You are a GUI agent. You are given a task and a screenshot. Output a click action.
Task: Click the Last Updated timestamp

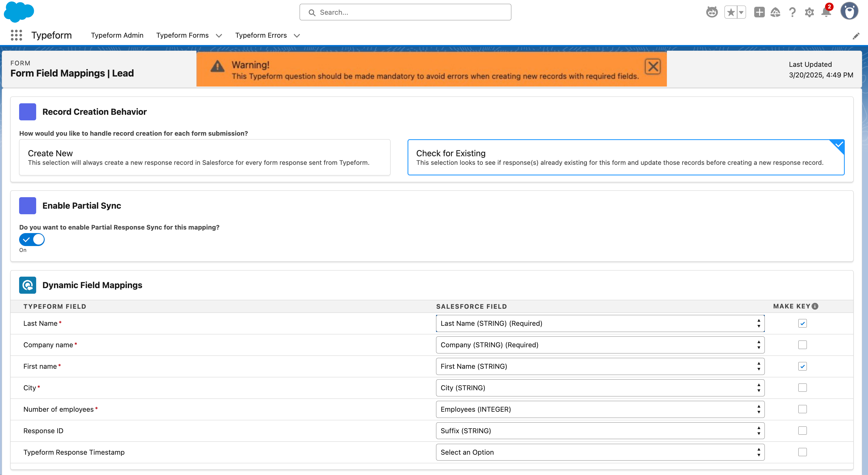point(821,75)
